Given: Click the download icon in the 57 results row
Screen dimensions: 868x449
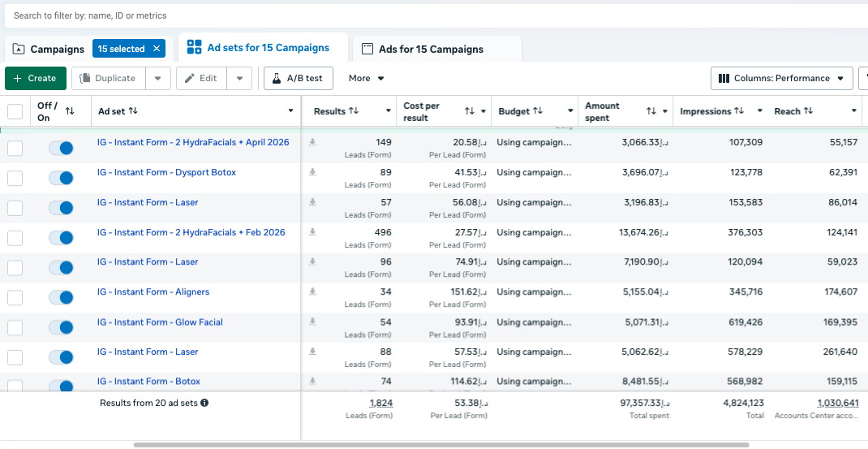Looking at the screenshot, I should 313,202.
